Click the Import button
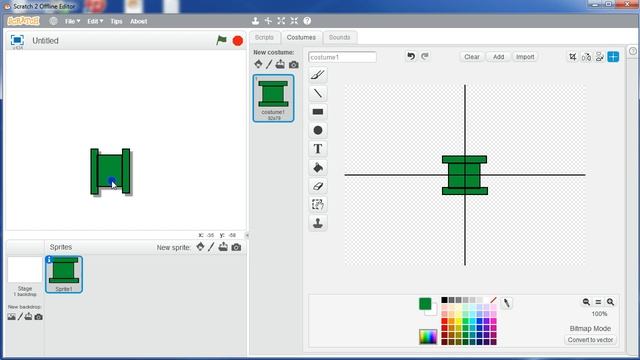The image size is (640, 360). [x=525, y=57]
